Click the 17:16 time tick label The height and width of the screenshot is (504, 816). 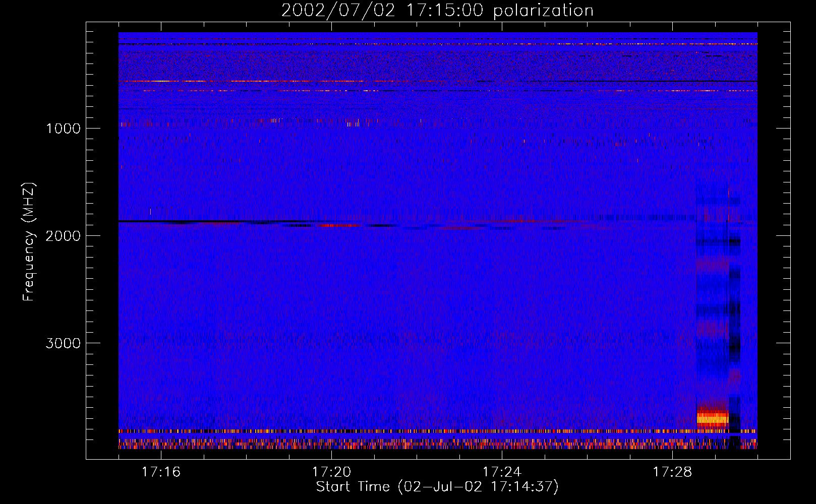[161, 472]
